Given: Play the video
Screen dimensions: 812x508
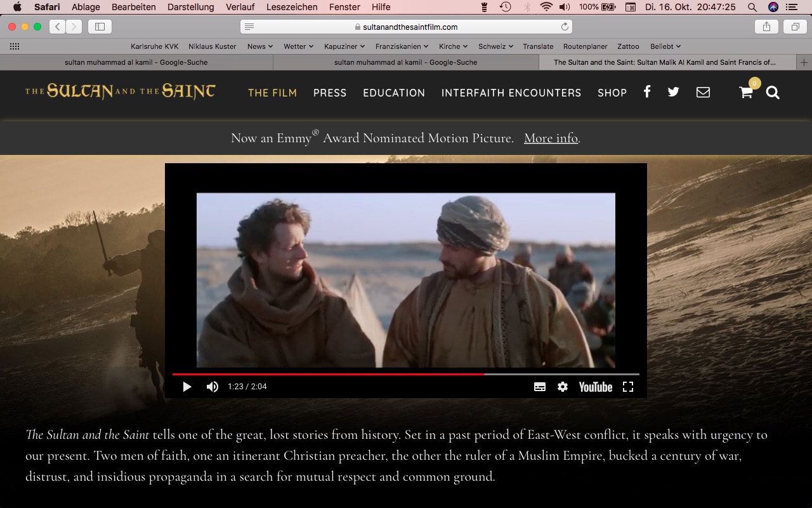Looking at the screenshot, I should (187, 387).
